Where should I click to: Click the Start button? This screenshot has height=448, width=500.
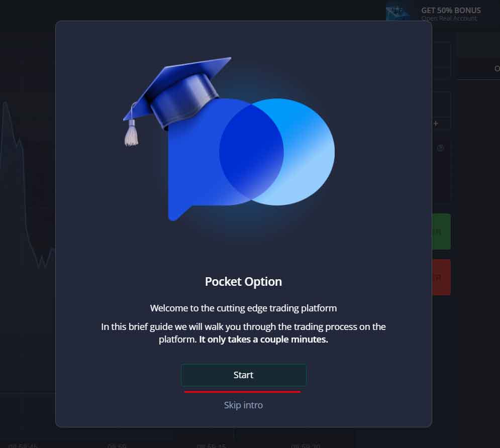tap(244, 375)
